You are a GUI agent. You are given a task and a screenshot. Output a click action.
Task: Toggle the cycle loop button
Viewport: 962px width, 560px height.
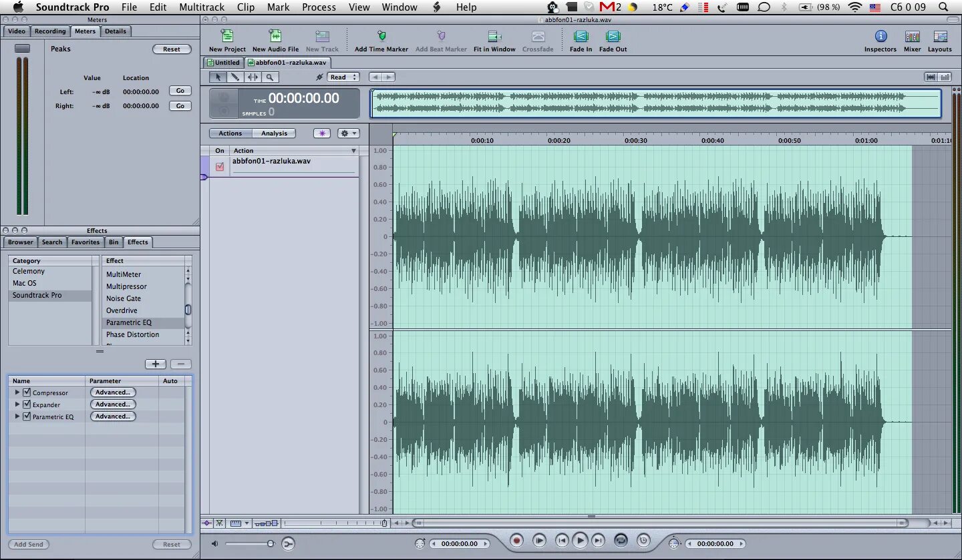(x=621, y=540)
